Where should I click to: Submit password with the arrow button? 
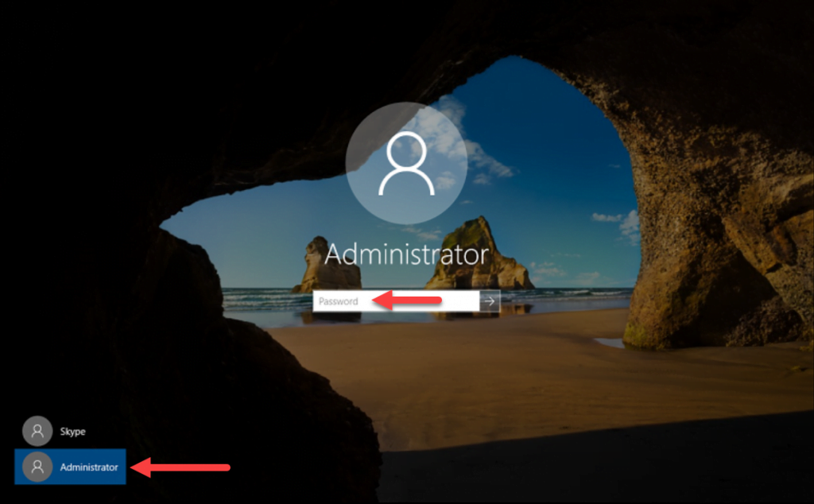[x=490, y=301]
